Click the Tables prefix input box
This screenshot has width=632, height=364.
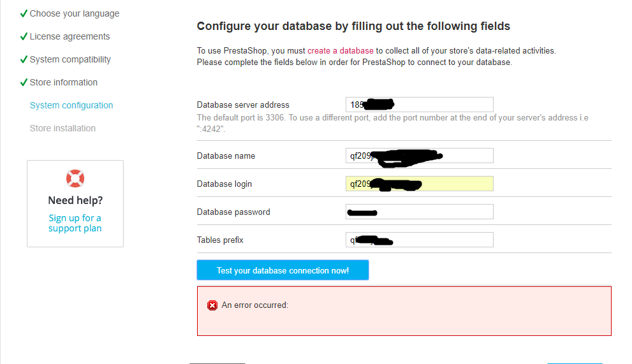click(x=440, y=240)
